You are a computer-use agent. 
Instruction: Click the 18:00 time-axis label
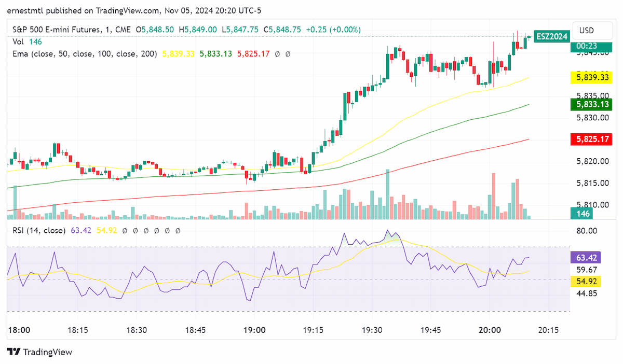pyautogui.click(x=19, y=330)
